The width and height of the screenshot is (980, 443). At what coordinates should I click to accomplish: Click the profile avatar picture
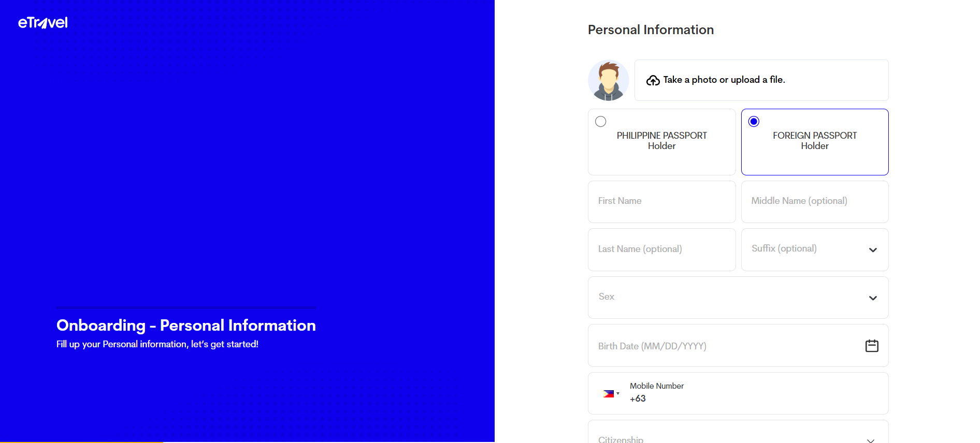pyautogui.click(x=608, y=80)
